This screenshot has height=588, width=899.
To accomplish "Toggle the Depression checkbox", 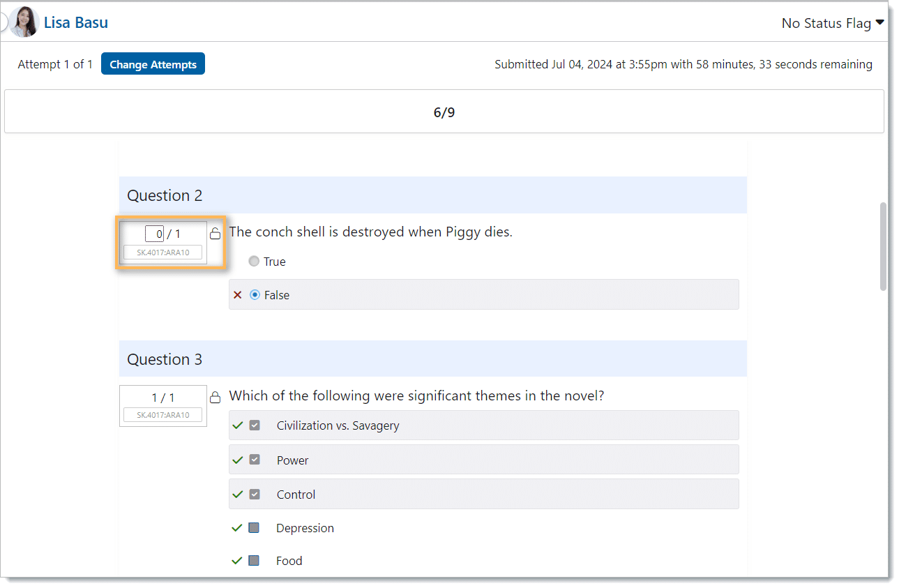I will 254,528.
